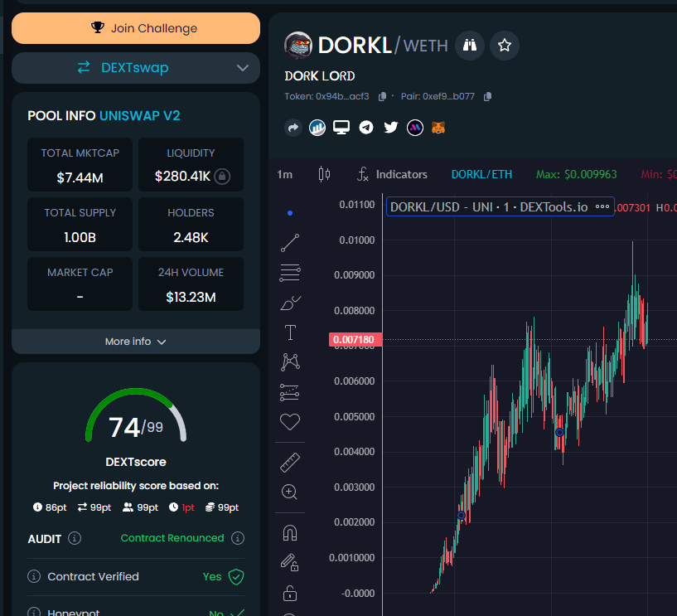The image size is (677, 616).
Task: Click the green verified shield icon
Action: point(235,577)
